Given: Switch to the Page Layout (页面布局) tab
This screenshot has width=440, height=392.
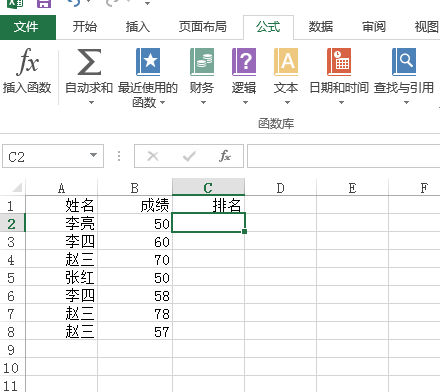Looking at the screenshot, I should [x=203, y=27].
